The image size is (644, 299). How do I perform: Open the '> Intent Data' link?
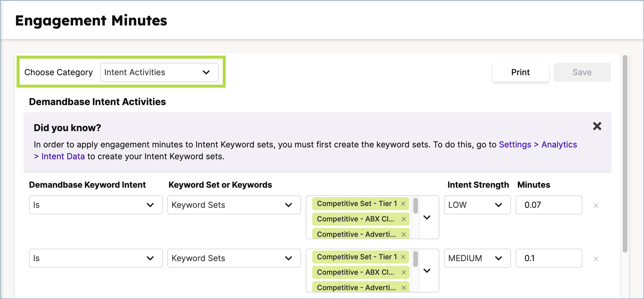(59, 156)
